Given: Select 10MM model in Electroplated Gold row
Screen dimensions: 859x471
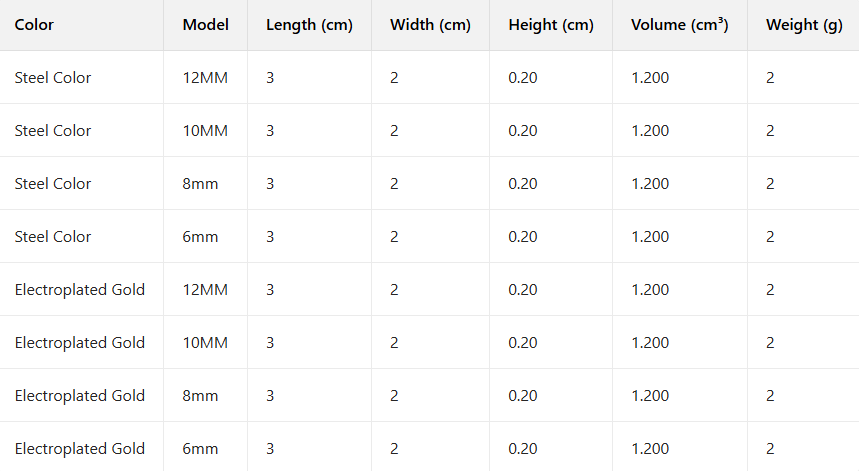Looking at the screenshot, I should [x=205, y=343].
